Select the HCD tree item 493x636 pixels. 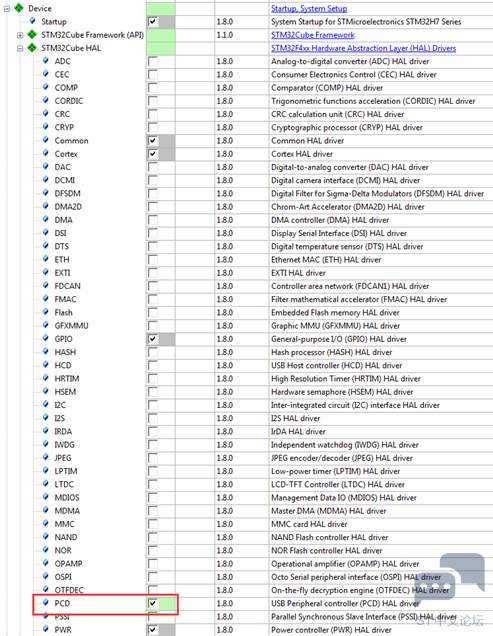pyautogui.click(x=63, y=365)
